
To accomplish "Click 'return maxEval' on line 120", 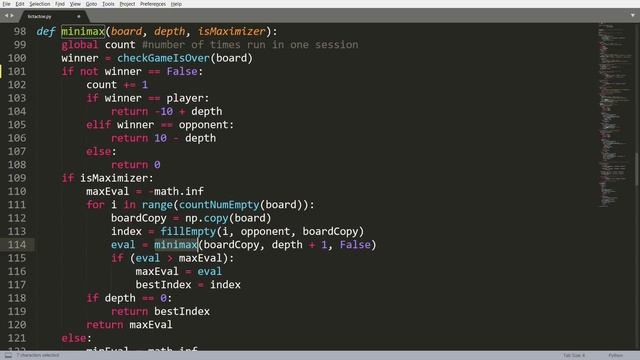I will point(129,325).
